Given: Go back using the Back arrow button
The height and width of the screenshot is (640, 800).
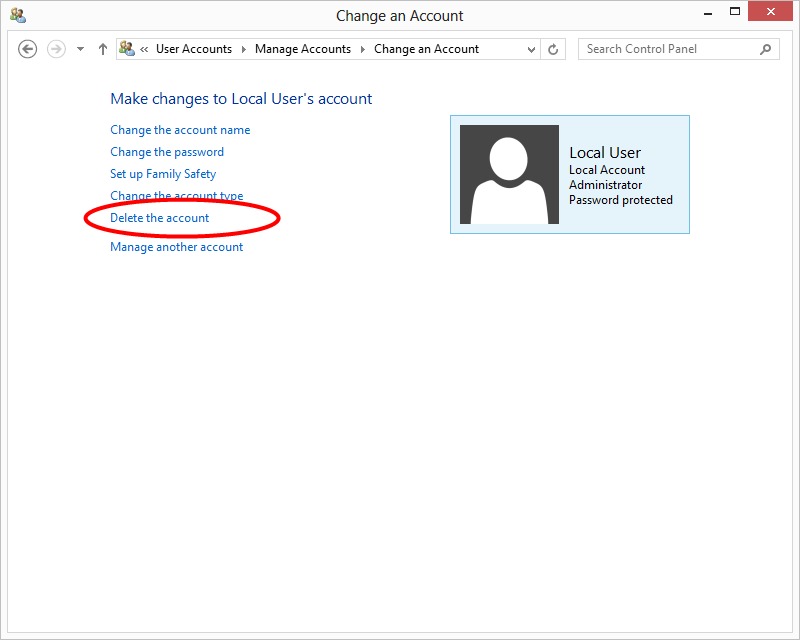Looking at the screenshot, I should (x=28, y=49).
